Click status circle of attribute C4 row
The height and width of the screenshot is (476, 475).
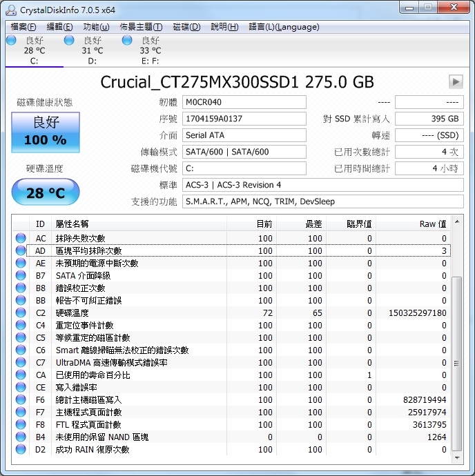pos(21,325)
